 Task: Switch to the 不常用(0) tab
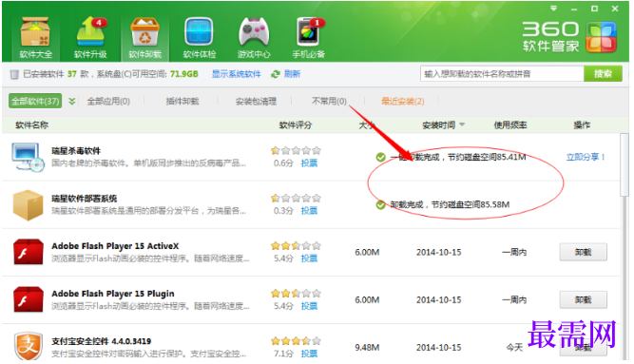click(329, 101)
